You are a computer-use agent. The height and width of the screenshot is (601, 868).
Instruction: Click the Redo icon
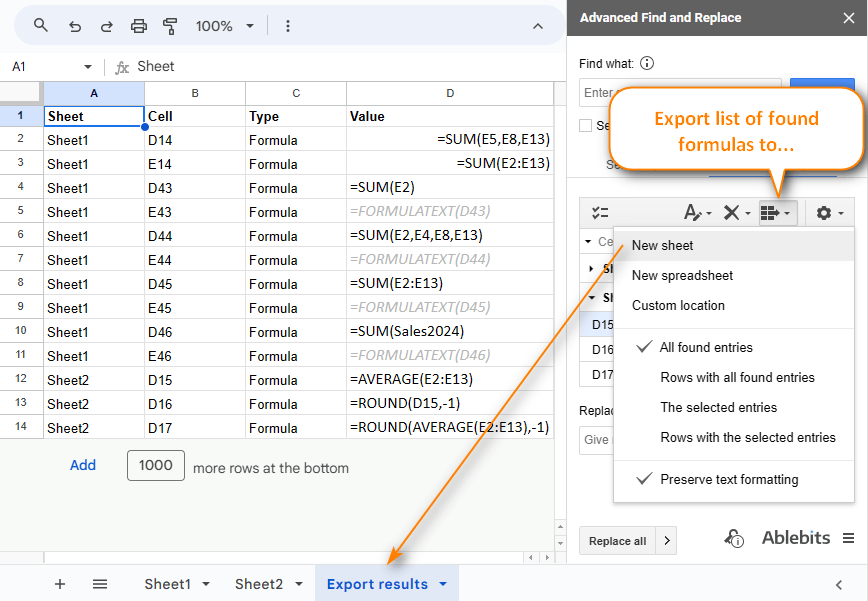[x=107, y=26]
